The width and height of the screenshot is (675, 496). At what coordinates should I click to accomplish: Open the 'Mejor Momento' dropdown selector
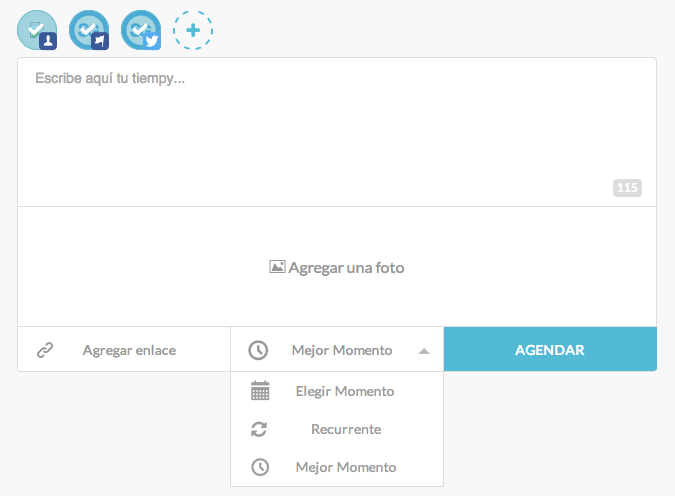pyautogui.click(x=341, y=350)
